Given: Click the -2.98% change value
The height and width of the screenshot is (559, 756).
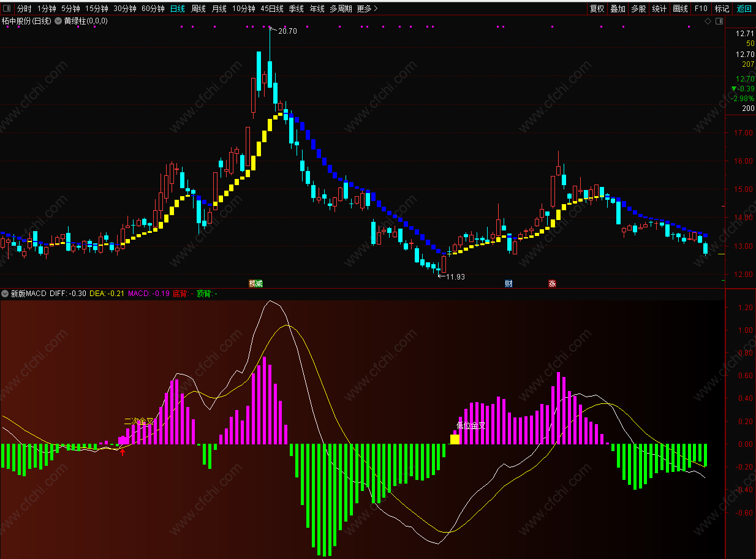Looking at the screenshot, I should pos(743,99).
